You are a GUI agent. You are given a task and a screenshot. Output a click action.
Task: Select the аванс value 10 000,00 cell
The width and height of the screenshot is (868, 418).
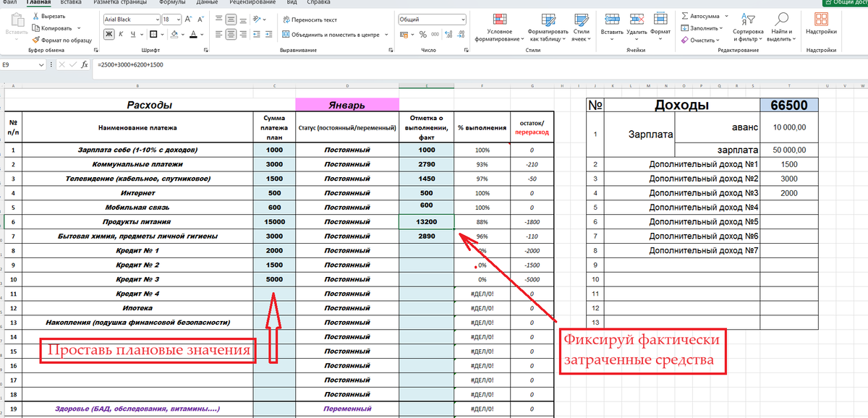(789, 127)
